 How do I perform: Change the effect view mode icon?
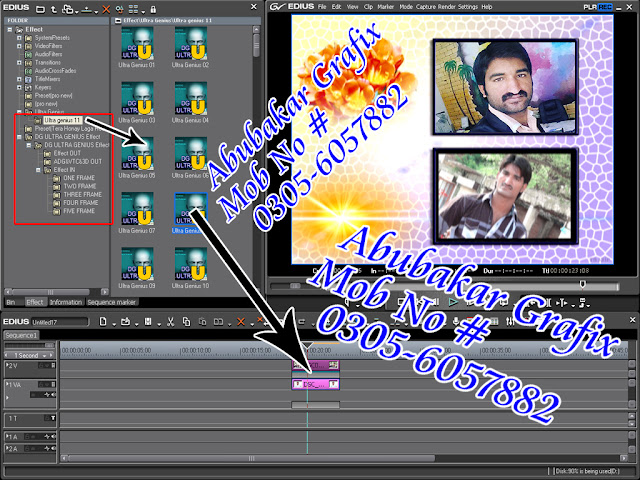[x=133, y=9]
